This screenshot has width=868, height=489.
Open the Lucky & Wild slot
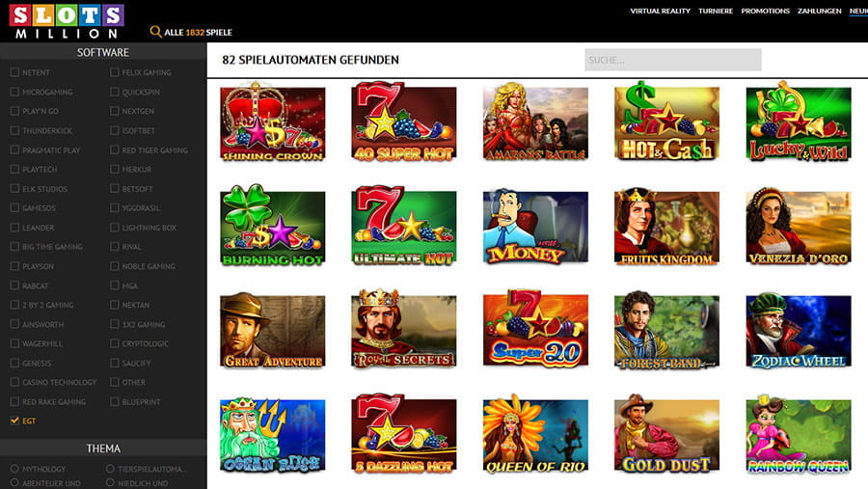(799, 122)
